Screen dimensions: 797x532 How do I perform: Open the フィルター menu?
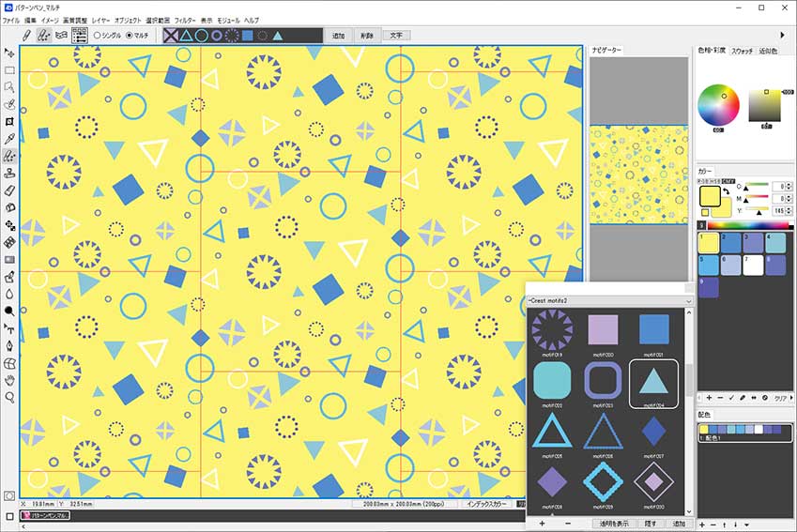(x=185, y=21)
